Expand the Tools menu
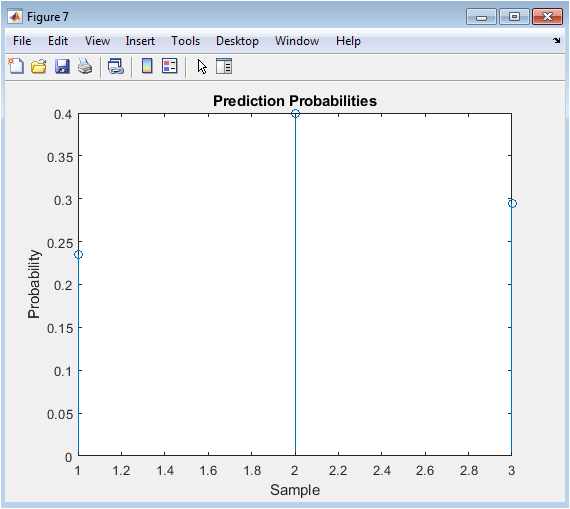 (x=185, y=41)
